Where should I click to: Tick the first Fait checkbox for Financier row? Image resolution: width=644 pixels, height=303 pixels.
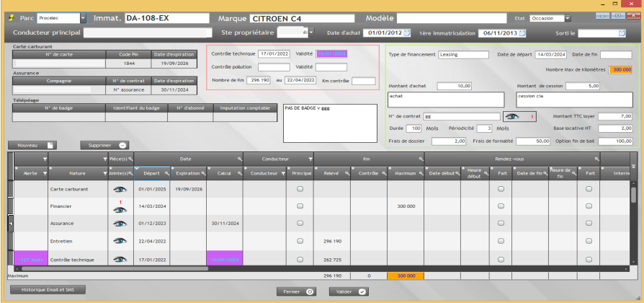[x=501, y=206]
